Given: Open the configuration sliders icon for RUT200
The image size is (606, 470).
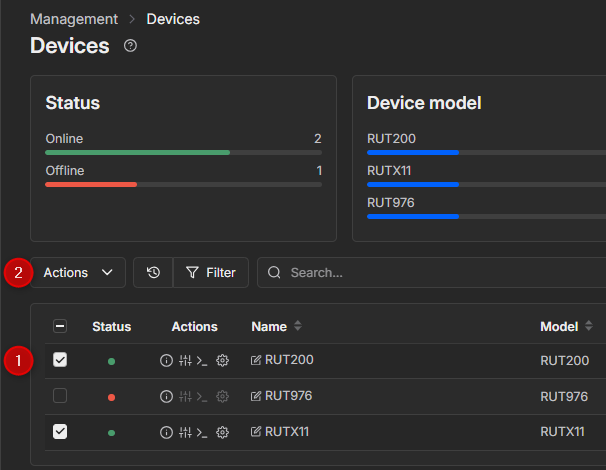Looking at the screenshot, I should pos(184,360).
